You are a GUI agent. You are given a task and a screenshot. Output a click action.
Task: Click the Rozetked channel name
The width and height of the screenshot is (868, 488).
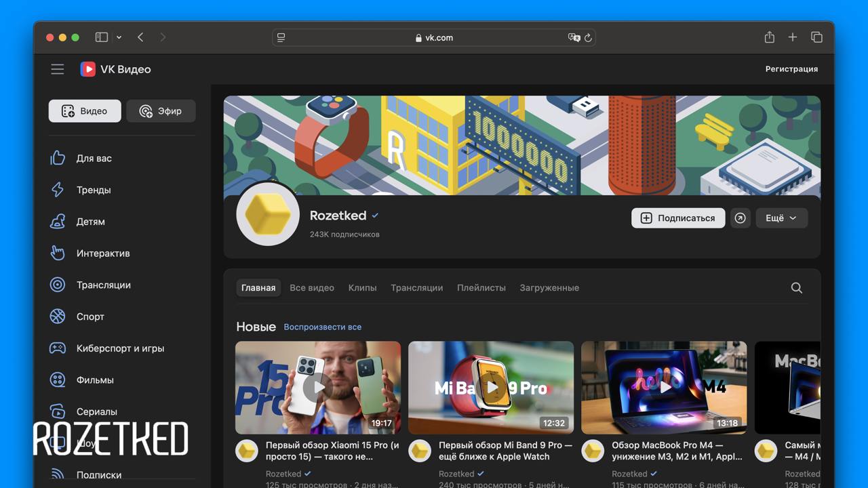click(338, 216)
